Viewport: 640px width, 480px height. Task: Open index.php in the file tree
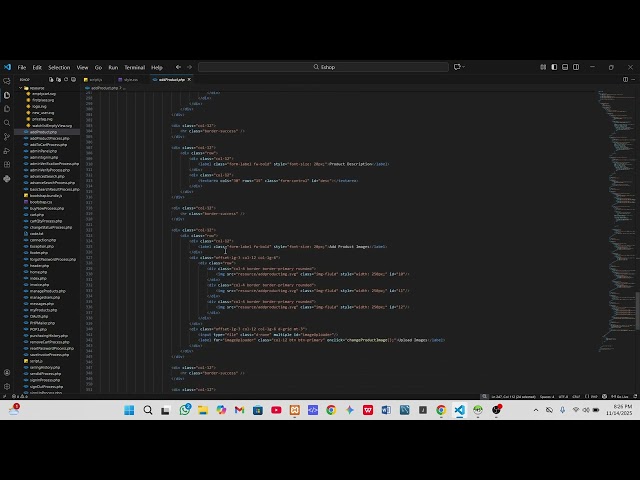pos(38,278)
